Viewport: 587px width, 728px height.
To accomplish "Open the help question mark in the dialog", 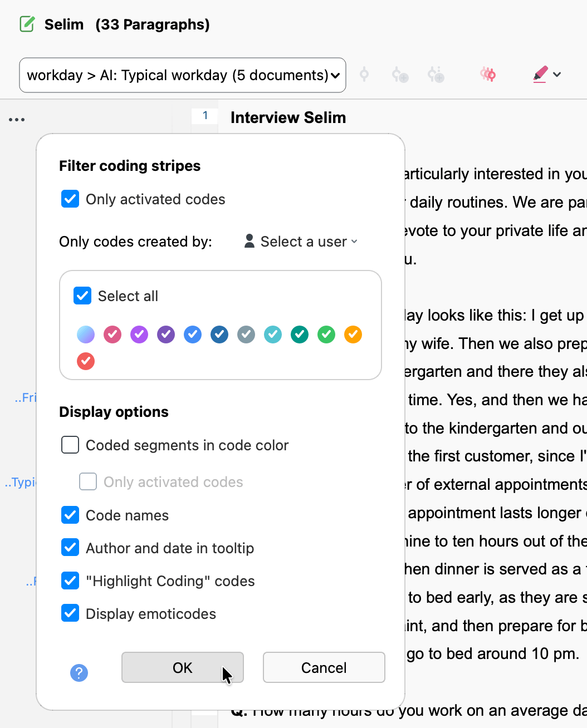I will click(x=79, y=673).
